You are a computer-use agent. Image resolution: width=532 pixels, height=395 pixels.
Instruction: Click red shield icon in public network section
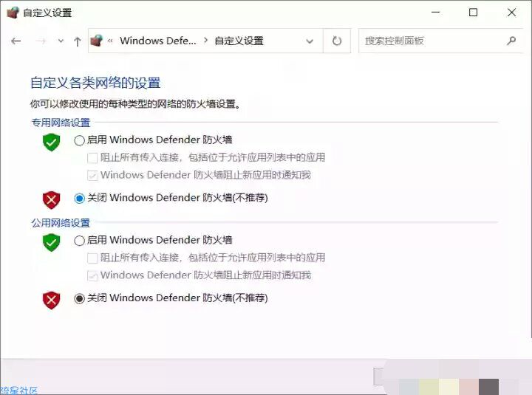[x=51, y=300]
